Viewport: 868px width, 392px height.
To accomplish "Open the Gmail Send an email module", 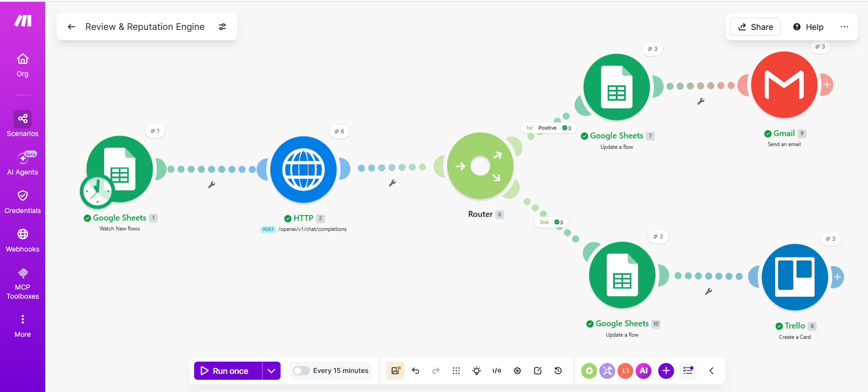I will point(784,85).
